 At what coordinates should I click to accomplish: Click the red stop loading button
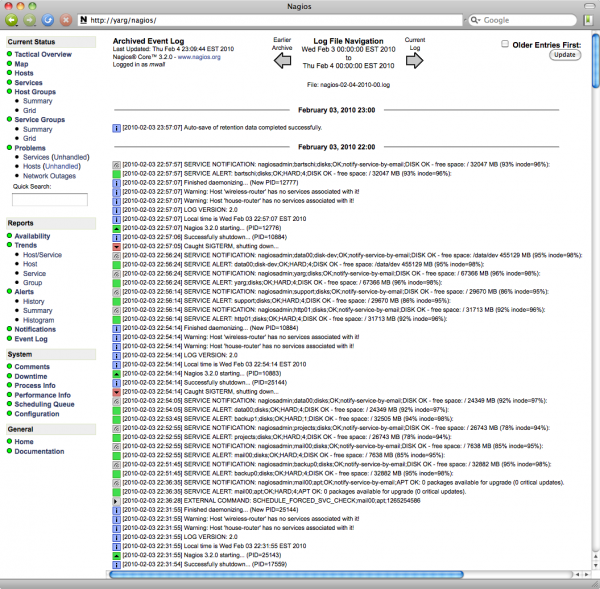pyautogui.click(x=65, y=19)
